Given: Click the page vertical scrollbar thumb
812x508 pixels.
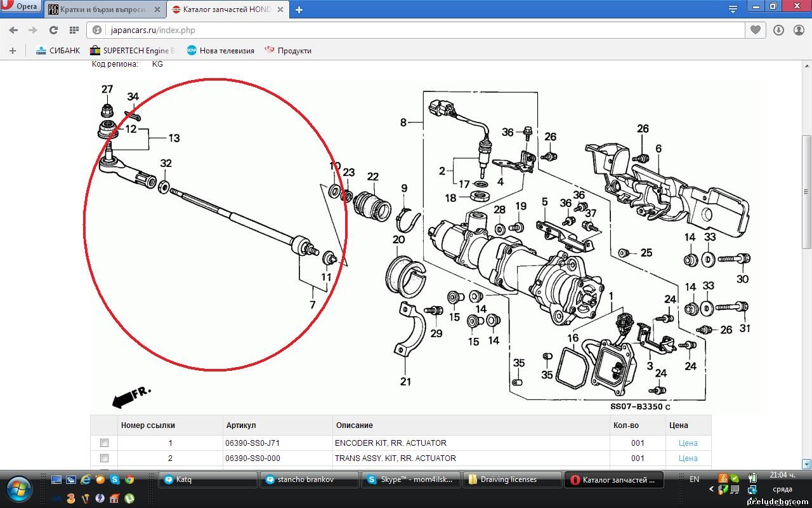Looking at the screenshot, I should pyautogui.click(x=806, y=190).
